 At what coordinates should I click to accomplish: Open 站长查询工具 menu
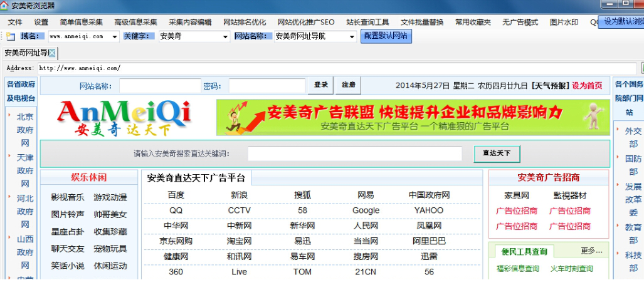point(367,22)
